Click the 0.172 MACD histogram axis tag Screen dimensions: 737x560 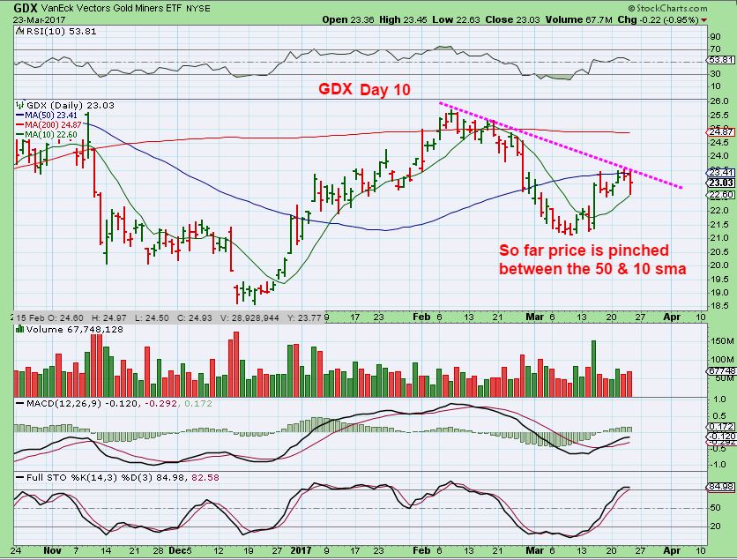(x=721, y=427)
